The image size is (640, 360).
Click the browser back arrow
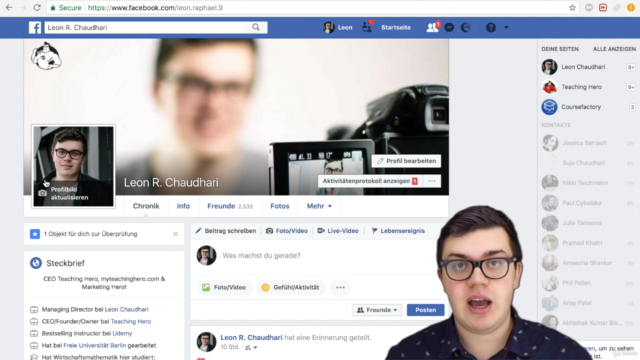9,8
